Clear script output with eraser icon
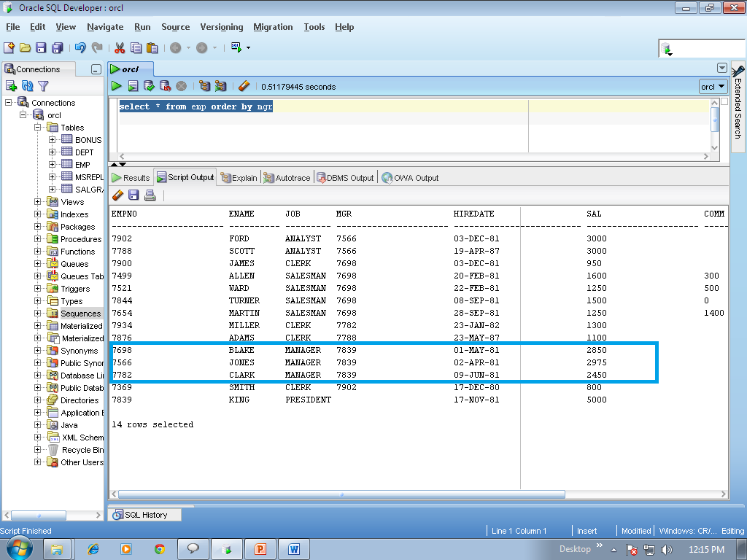Screen dimensions: 747x560 (x=117, y=195)
